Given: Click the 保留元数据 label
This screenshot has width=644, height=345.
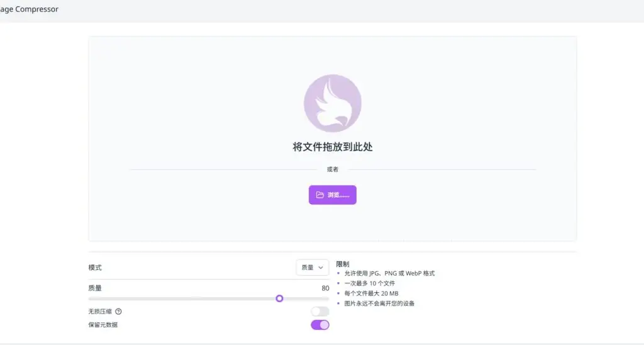Looking at the screenshot, I should [103, 325].
